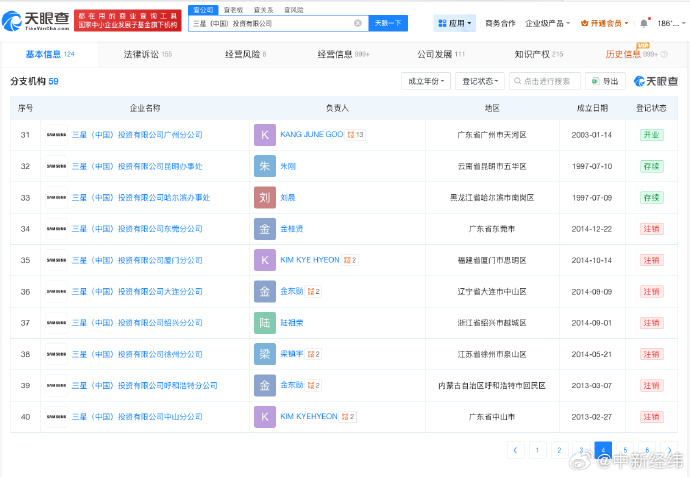Click date 2014-10-14 in row 35
The height and width of the screenshot is (477, 690).
pyautogui.click(x=591, y=261)
